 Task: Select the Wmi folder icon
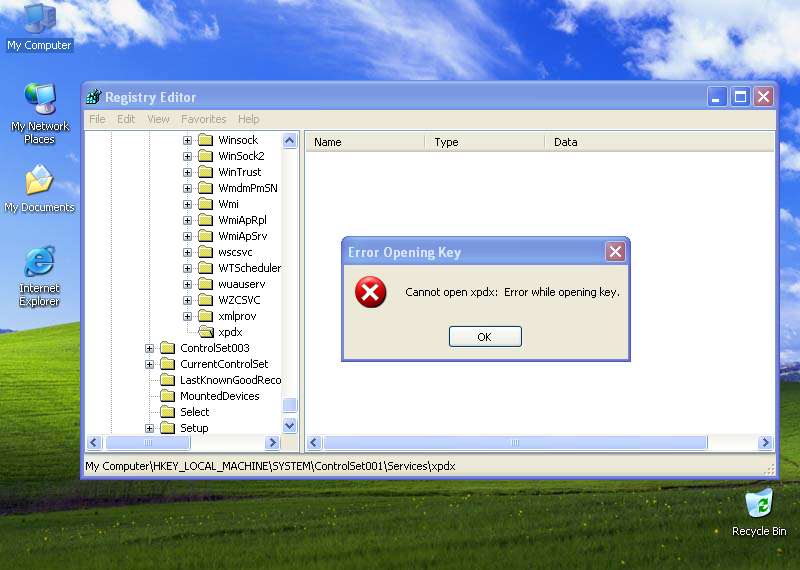pos(206,204)
